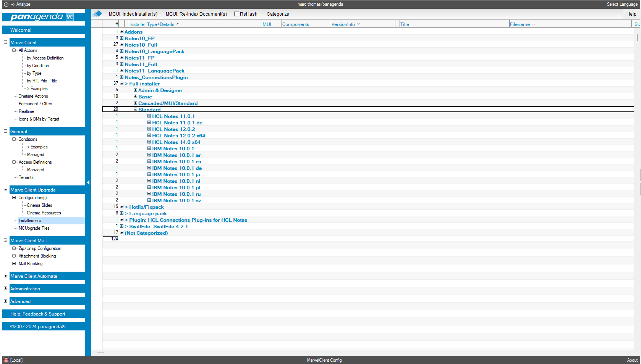This screenshot has height=364, width=641.
Task: Select by Access Definition tree item
Action: point(45,58)
